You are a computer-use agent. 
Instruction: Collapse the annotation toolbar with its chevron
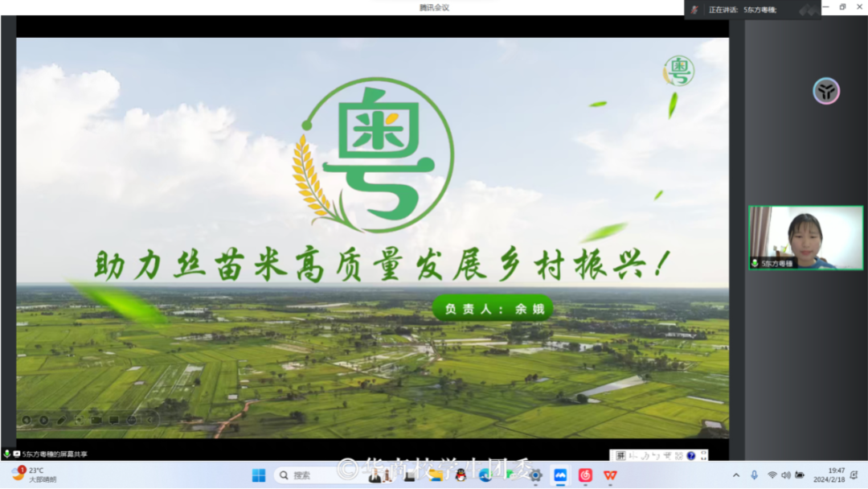coord(149,420)
